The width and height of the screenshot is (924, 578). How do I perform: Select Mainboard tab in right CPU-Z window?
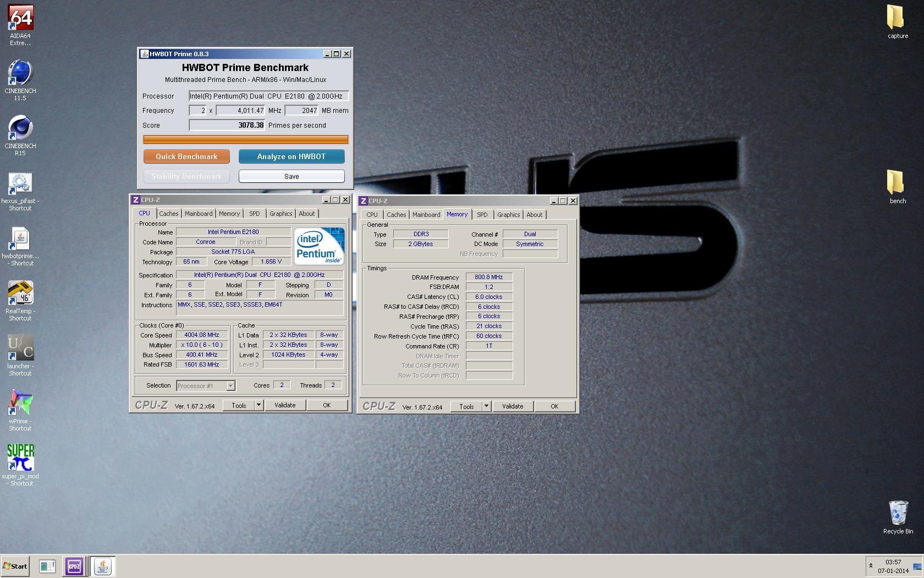[426, 215]
